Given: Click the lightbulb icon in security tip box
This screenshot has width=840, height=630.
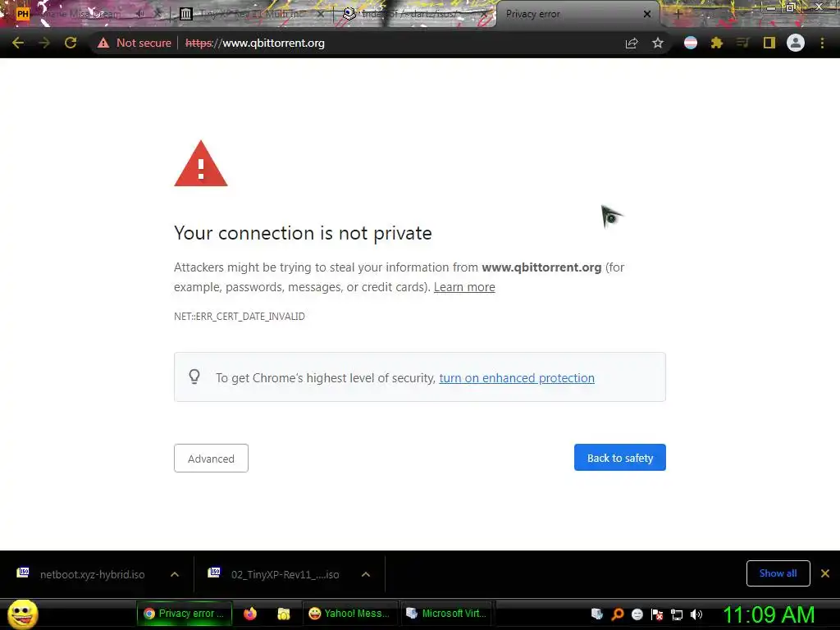Looking at the screenshot, I should 194,377.
